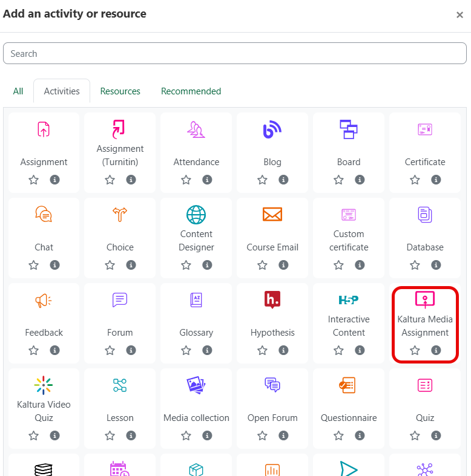Screen dimensions: 471x476
Task: Switch to the Resources tab
Action: point(120,91)
